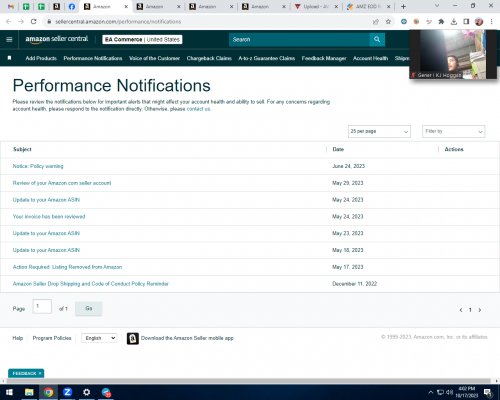Switch to the Upload browser tab
This screenshot has width=500, height=400.
click(317, 7)
